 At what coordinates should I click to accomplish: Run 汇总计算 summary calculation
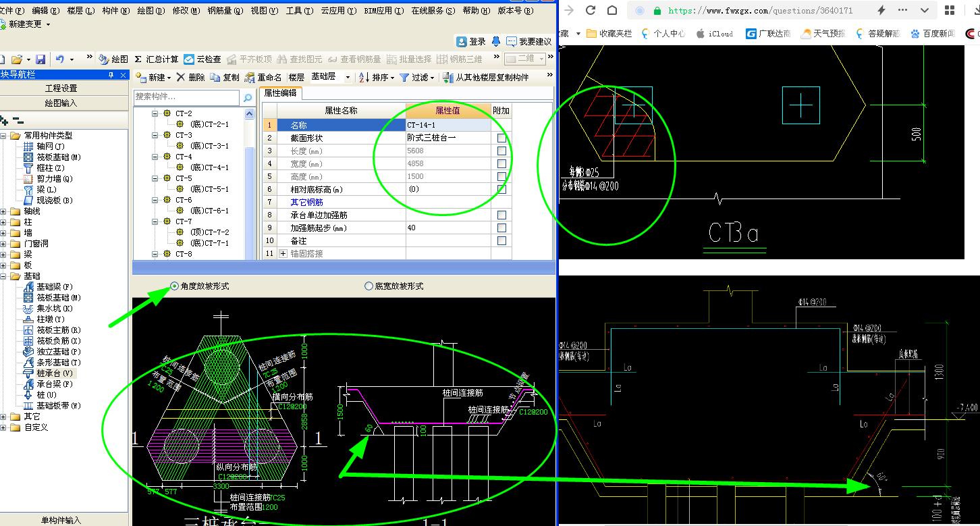point(157,59)
